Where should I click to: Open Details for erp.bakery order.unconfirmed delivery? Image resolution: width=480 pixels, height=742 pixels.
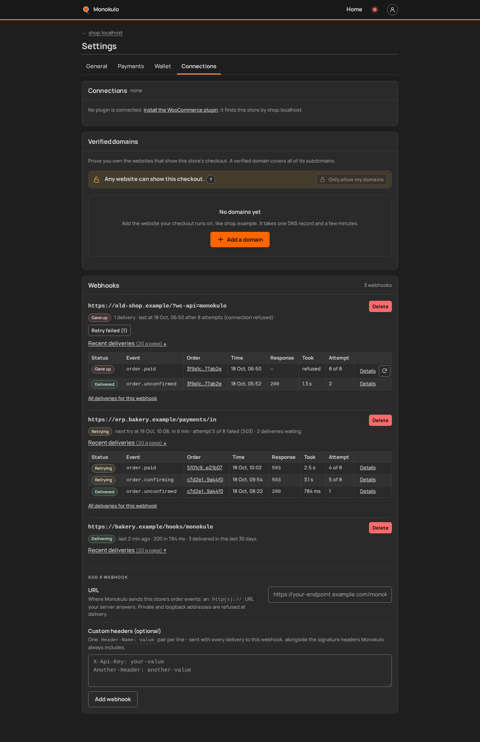pos(367,491)
